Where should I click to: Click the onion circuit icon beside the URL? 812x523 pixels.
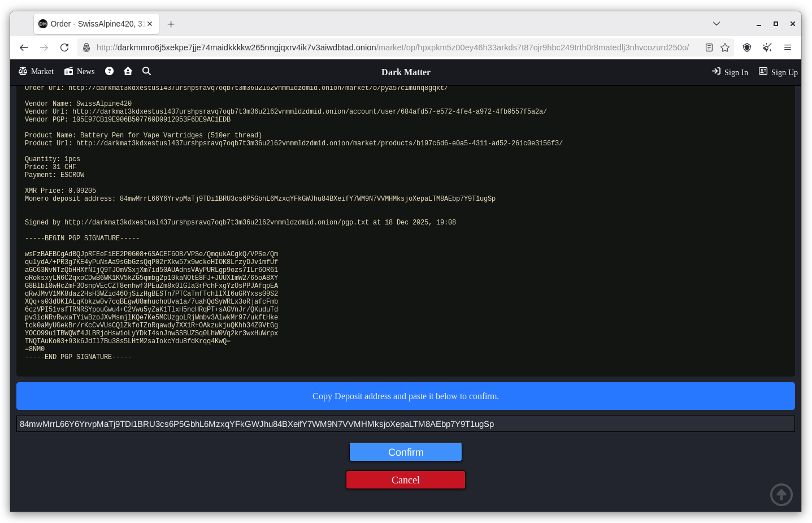86,47
